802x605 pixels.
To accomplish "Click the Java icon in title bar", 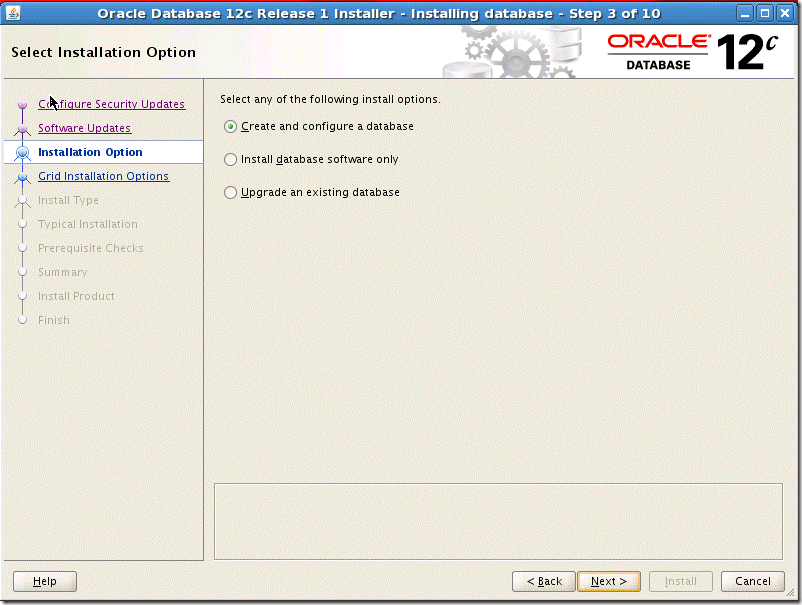I will click(13, 13).
